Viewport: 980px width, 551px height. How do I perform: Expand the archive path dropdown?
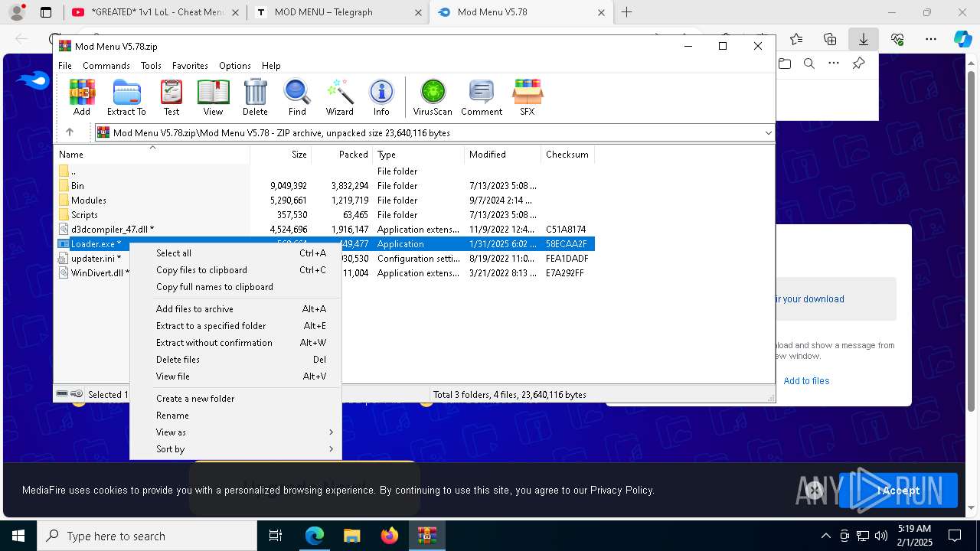click(768, 133)
